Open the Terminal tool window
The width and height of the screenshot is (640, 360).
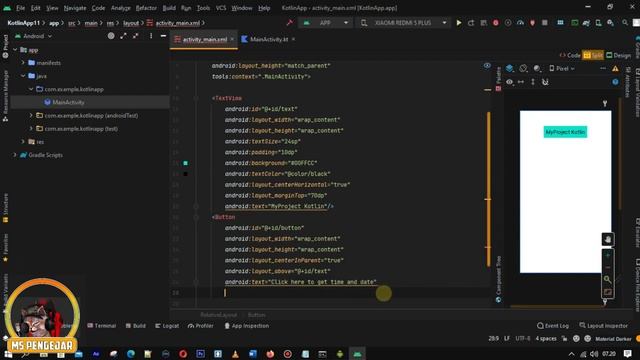coord(102,326)
